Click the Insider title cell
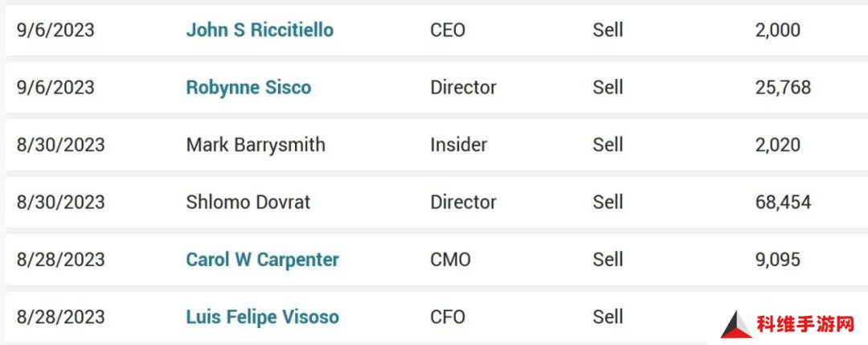This screenshot has width=868, height=345. pyautogui.click(x=458, y=145)
